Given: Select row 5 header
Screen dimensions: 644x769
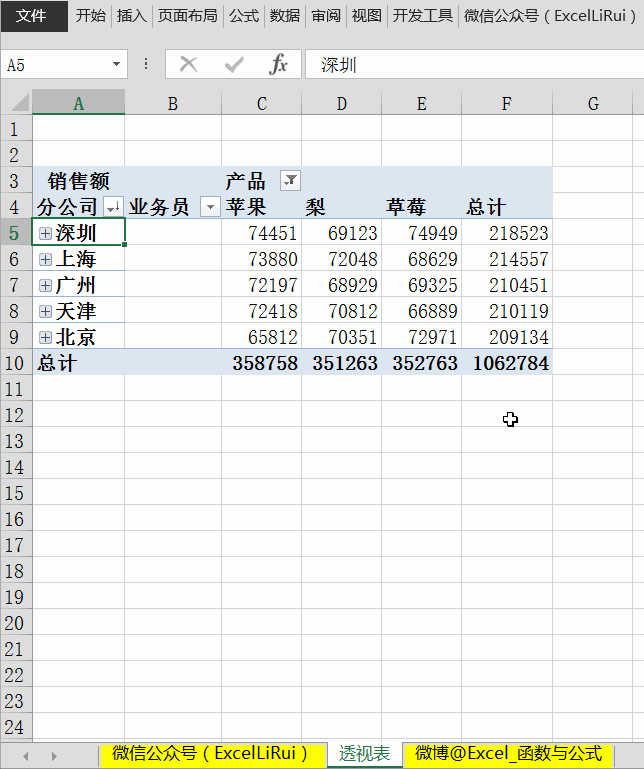Looking at the screenshot, I should [16, 233].
